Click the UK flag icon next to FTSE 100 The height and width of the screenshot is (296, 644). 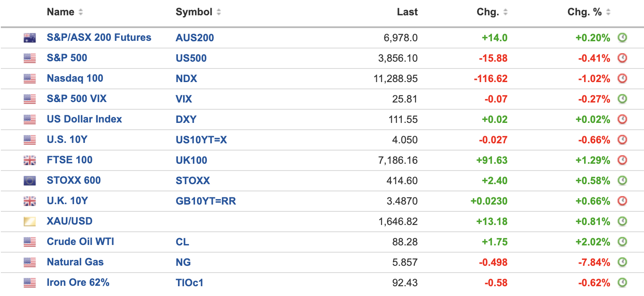29,160
